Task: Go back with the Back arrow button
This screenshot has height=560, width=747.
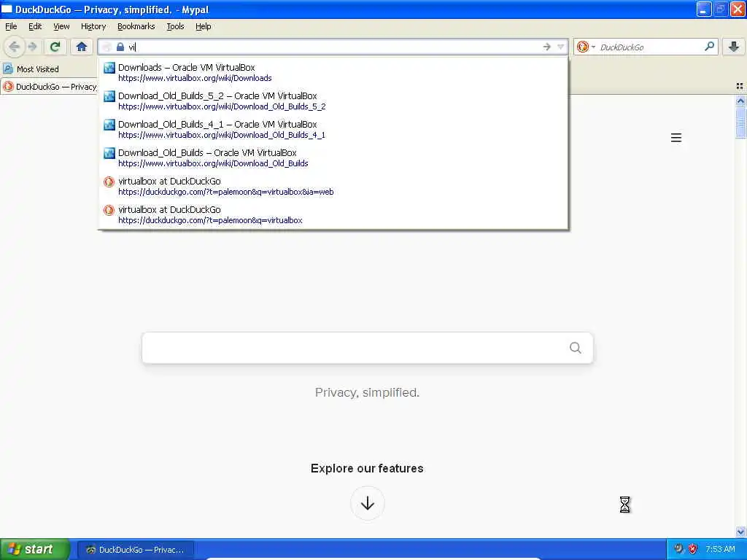Action: 15,47
